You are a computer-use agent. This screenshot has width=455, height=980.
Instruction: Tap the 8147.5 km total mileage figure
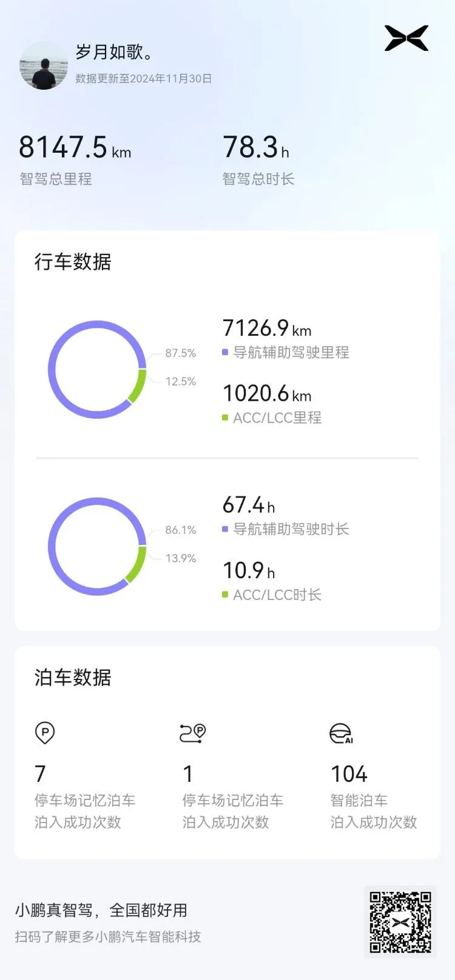pos(75,147)
